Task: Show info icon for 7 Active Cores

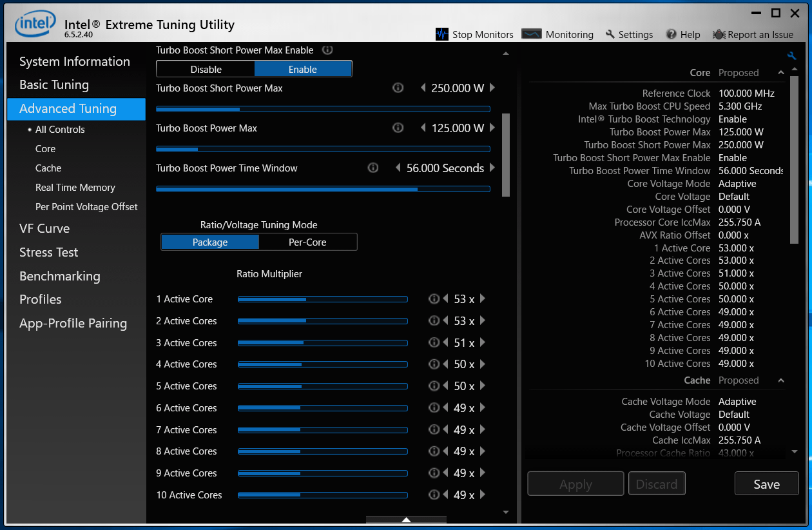Action: [x=434, y=429]
